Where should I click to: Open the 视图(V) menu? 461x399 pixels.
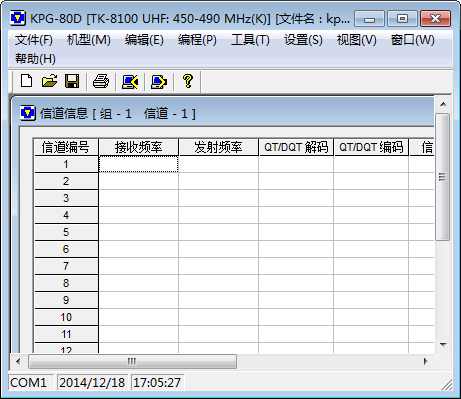357,40
